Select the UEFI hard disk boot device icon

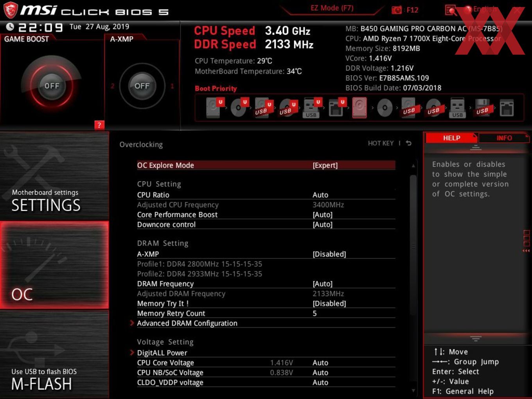[x=214, y=108]
